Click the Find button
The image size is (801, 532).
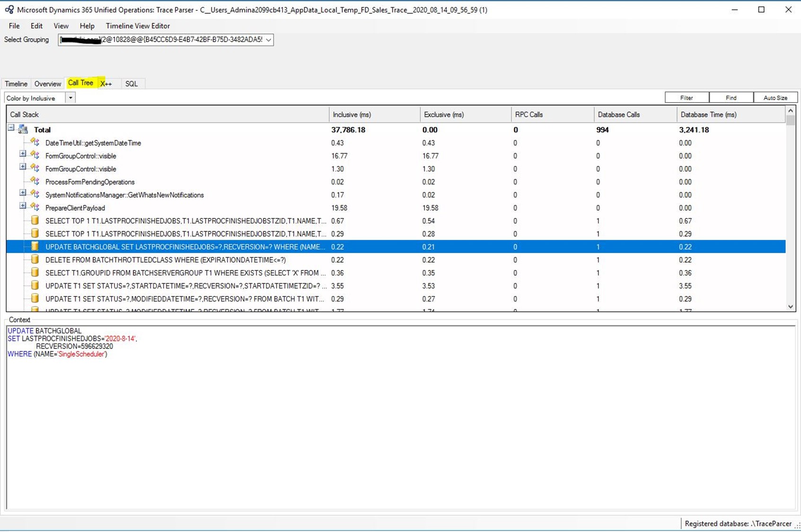click(x=731, y=97)
